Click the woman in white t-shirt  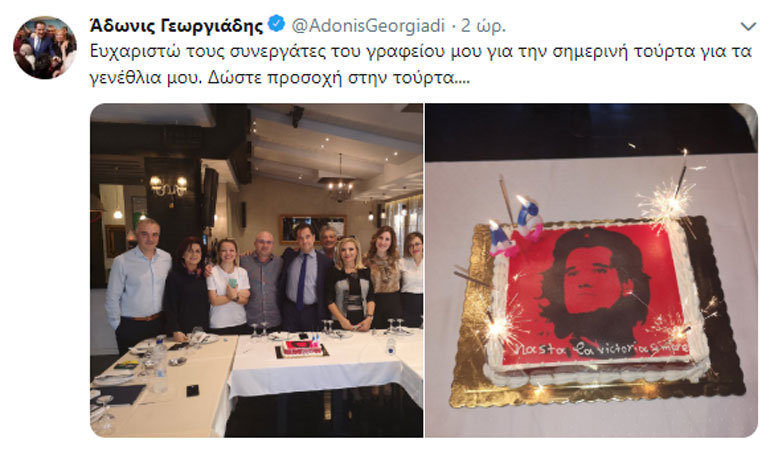coord(228,285)
